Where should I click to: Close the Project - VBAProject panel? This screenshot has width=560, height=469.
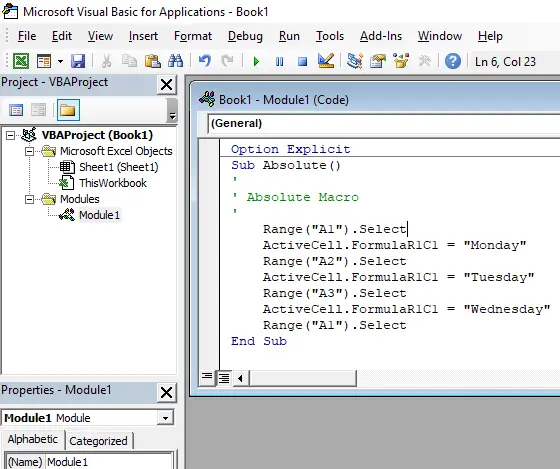(166, 85)
